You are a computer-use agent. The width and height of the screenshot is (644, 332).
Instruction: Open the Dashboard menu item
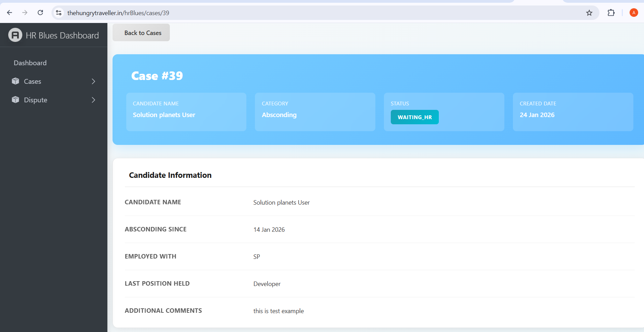pyautogui.click(x=30, y=62)
